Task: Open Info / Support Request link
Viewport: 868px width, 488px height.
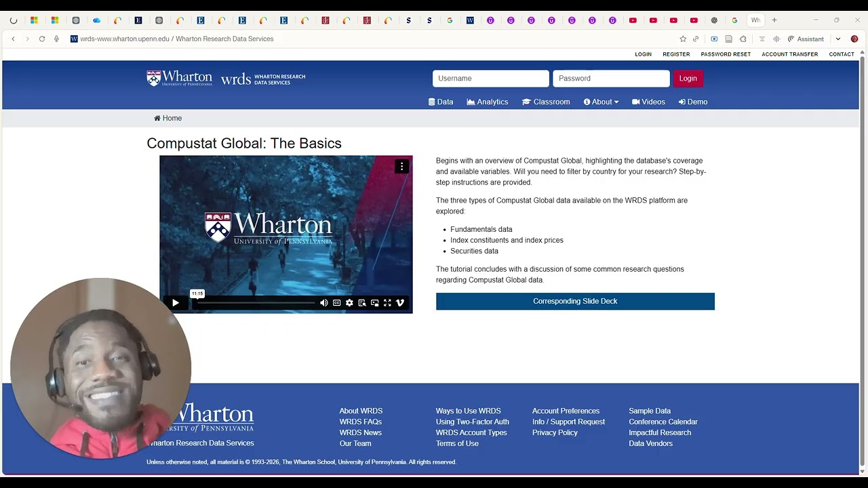Action: (x=568, y=422)
